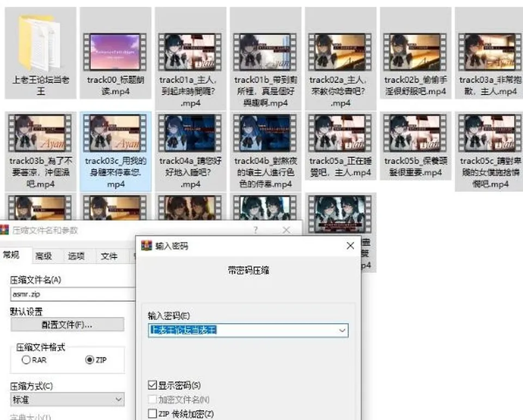Expand the password field dropdown arrow
The height and width of the screenshot is (420, 523).
tap(342, 330)
